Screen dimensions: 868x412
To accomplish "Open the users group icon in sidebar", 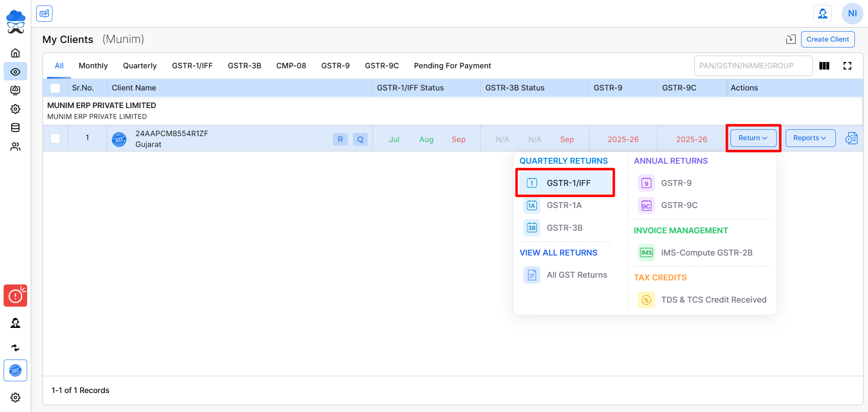I will pos(15,147).
